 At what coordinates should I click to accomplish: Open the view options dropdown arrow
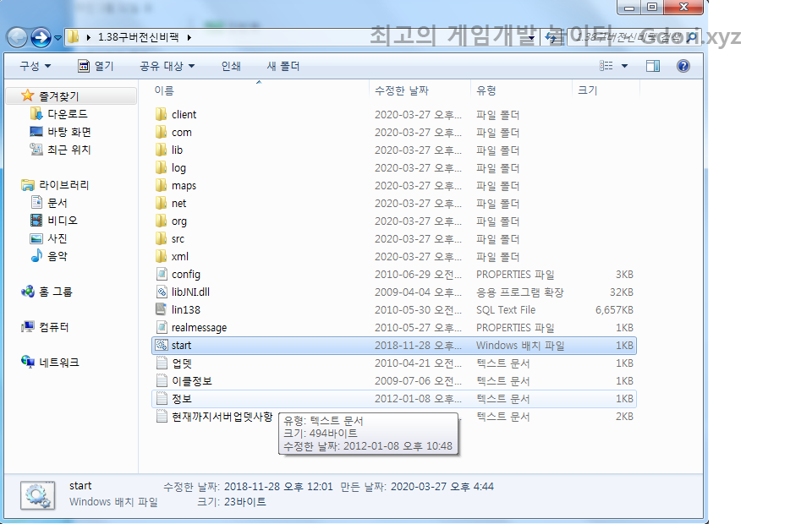coord(624,66)
